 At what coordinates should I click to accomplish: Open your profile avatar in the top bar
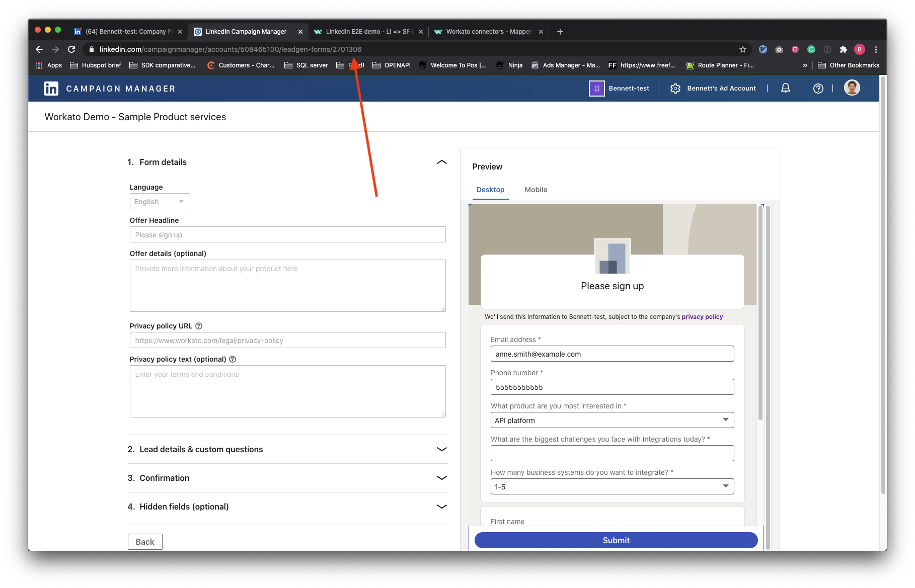coord(852,88)
